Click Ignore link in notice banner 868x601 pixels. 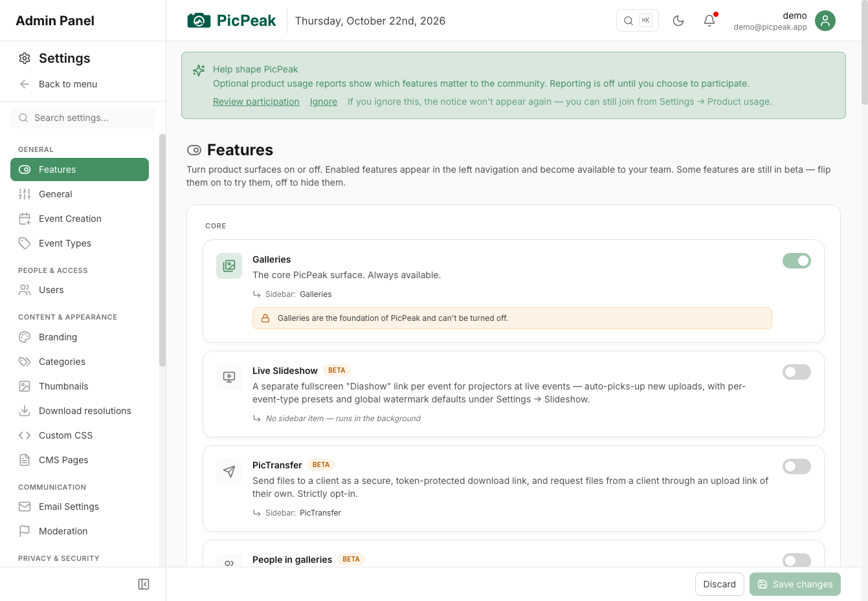click(x=324, y=102)
